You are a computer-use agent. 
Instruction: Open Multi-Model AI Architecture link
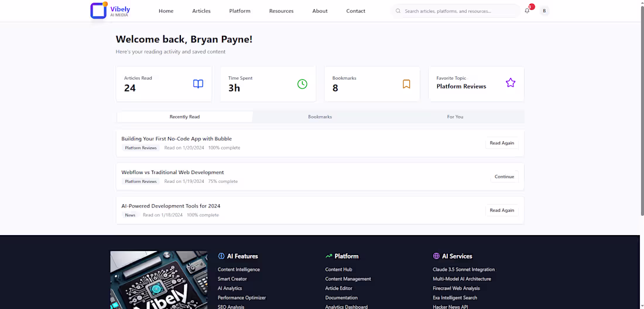pos(462,279)
